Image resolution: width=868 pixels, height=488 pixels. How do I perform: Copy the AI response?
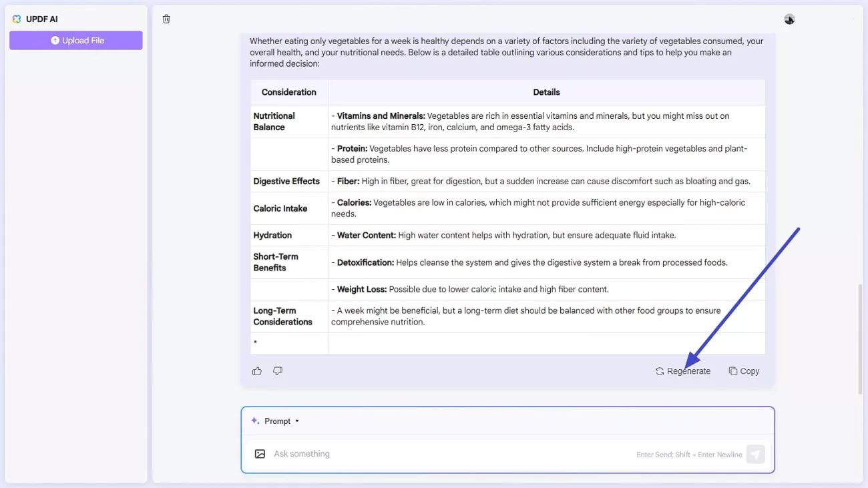(x=744, y=371)
